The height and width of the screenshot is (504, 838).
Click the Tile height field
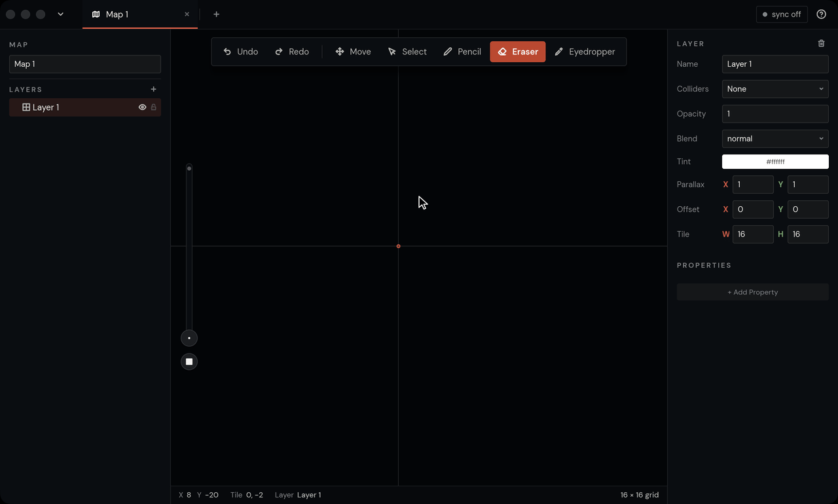808,234
